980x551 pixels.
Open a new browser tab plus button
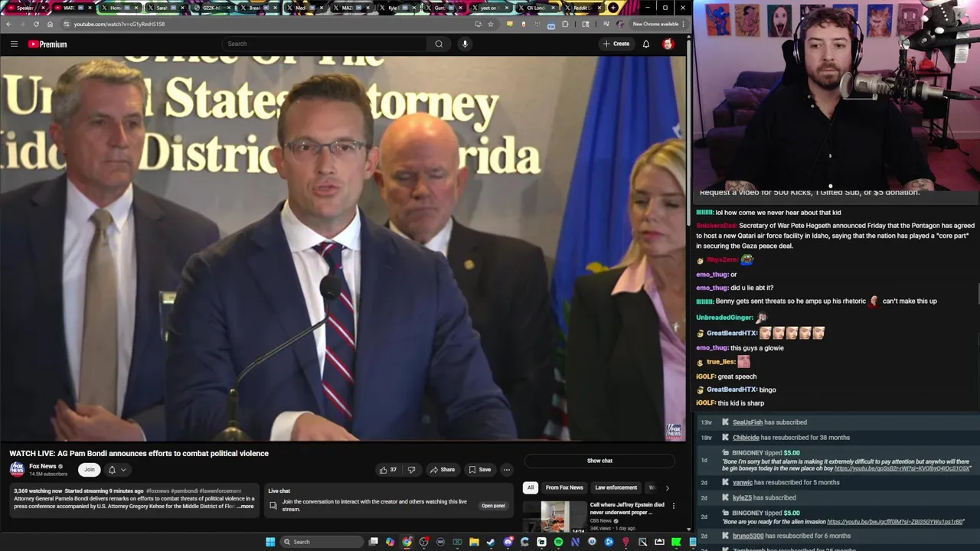(613, 8)
